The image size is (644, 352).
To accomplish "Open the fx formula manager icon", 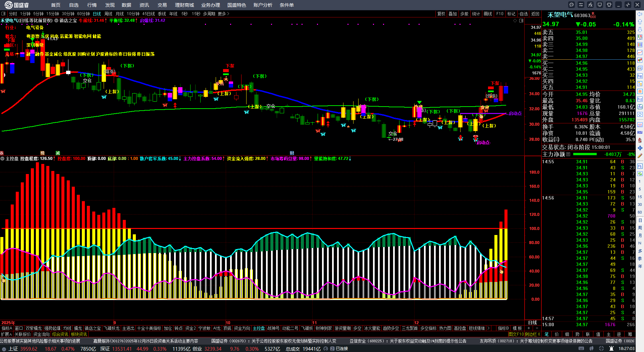I will coord(590,5).
